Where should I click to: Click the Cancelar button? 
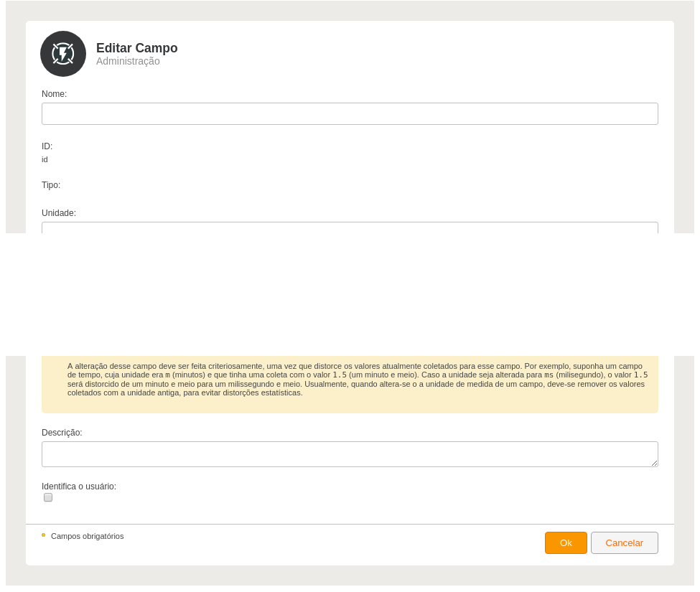pyautogui.click(x=624, y=543)
